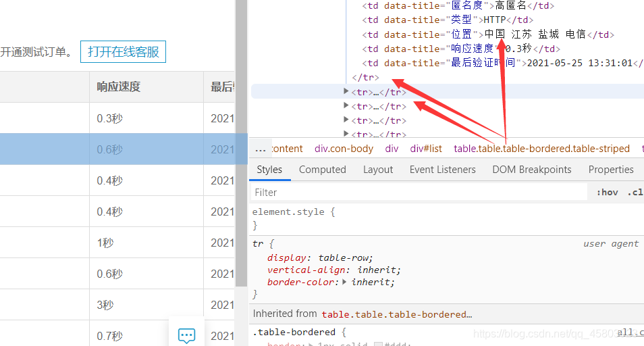Screen dimensions: 644x346
Task: Focus the styles Filter input field
Action: (419, 193)
